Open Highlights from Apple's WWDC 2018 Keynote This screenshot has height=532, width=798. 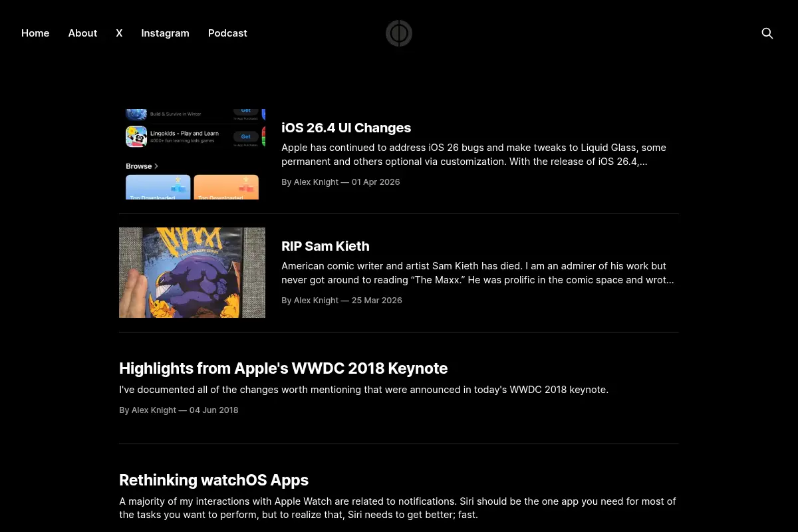pyautogui.click(x=283, y=368)
